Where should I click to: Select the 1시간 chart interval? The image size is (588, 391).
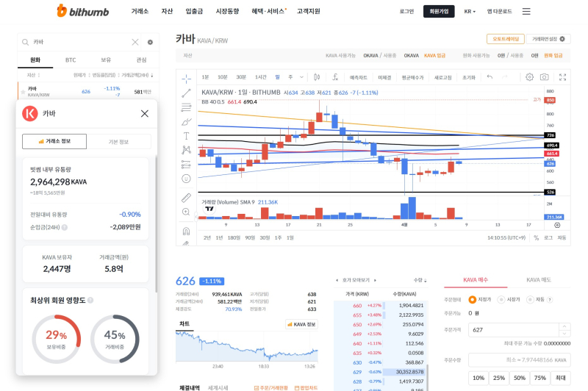point(261,77)
